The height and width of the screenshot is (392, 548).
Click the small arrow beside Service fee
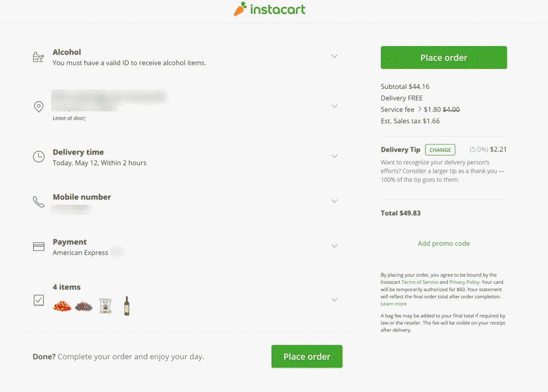tap(420, 110)
